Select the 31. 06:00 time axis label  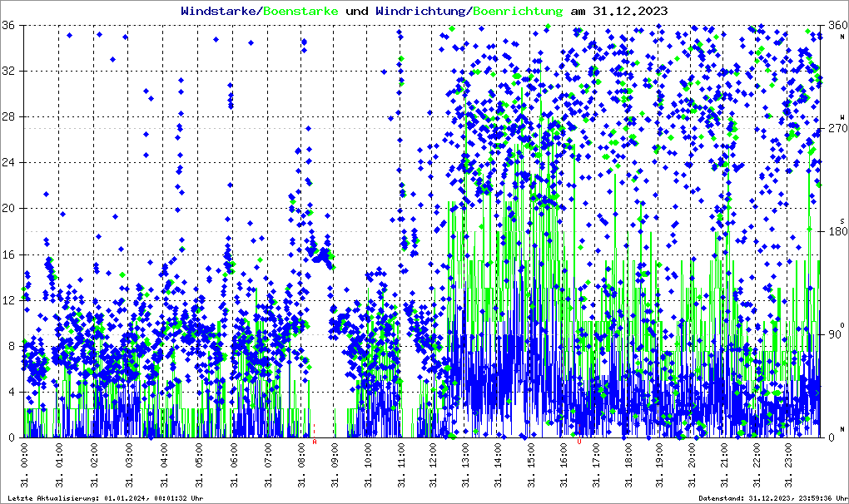point(235,465)
